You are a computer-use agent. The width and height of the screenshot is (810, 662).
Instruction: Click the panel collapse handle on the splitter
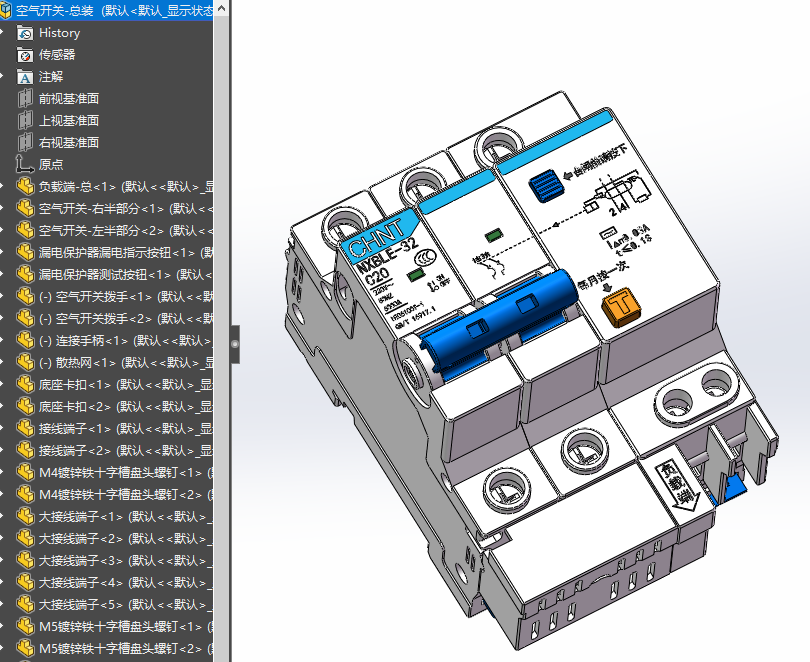click(x=235, y=344)
